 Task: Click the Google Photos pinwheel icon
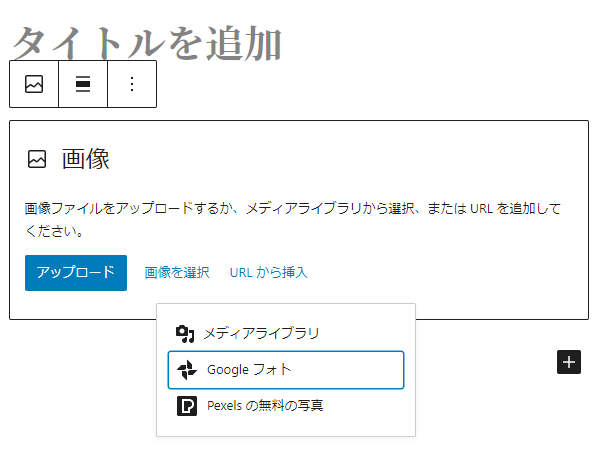pos(187,370)
